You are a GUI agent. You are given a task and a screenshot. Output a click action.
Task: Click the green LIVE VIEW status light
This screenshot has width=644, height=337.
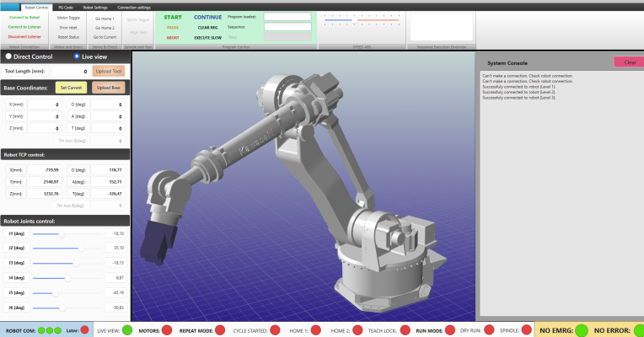pos(127,330)
